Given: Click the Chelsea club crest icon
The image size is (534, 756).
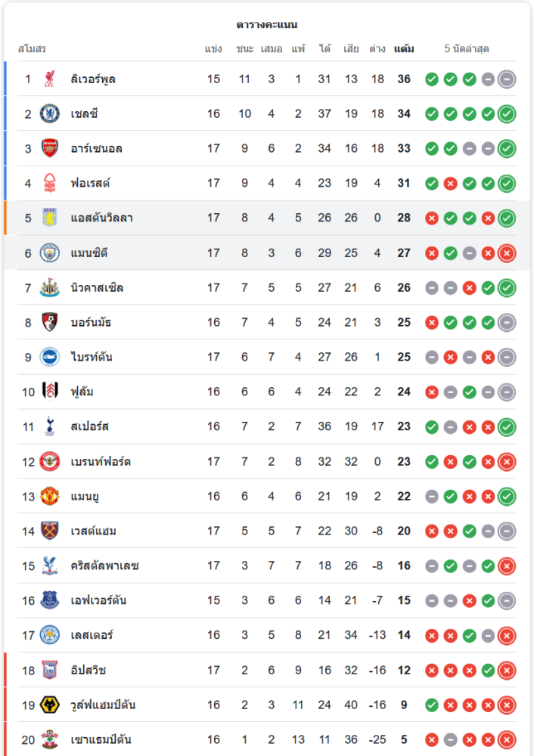Looking at the screenshot, I should (x=50, y=113).
